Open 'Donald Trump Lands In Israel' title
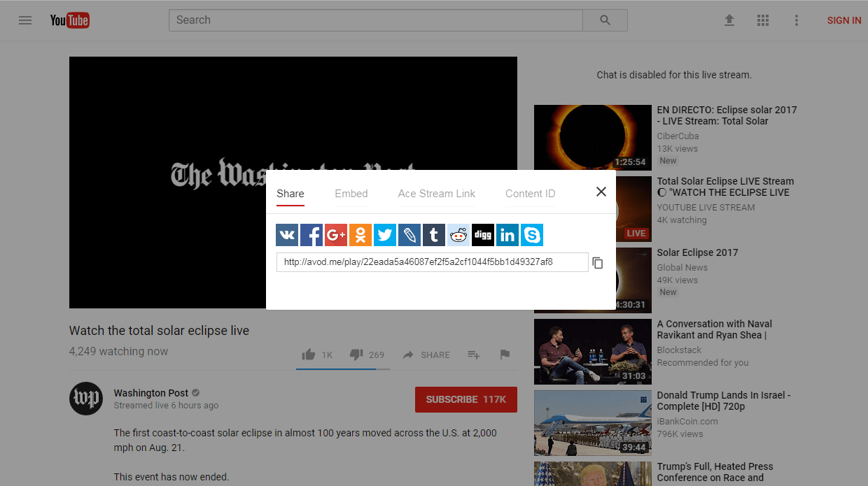 (x=724, y=401)
